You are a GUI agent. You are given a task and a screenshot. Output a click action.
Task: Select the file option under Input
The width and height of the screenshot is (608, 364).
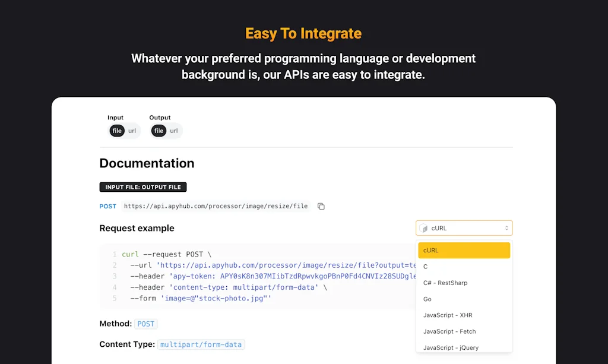point(116,131)
